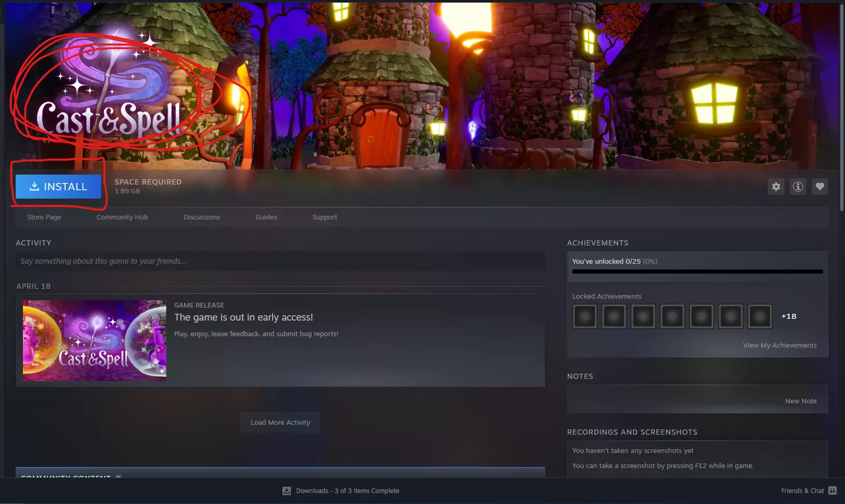Click the RECORDINGS AND SCREENSHOTS heading
This screenshot has height=504, width=845.
click(632, 432)
